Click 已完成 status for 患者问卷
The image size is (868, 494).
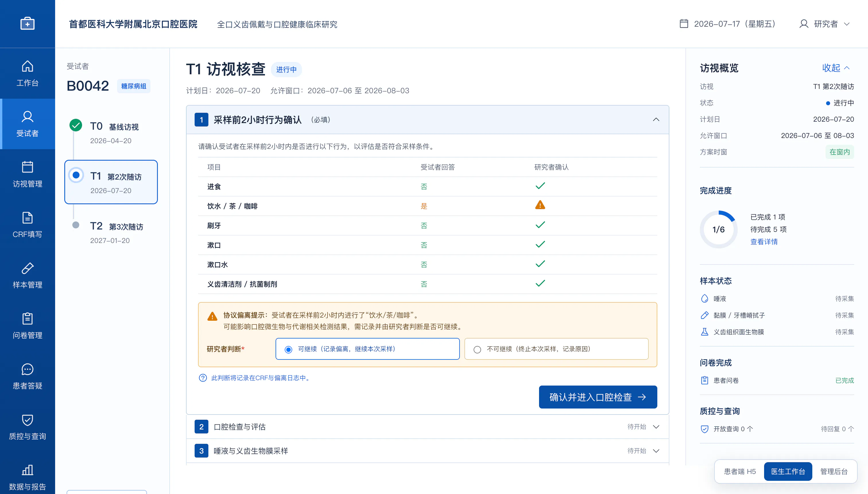(x=844, y=380)
